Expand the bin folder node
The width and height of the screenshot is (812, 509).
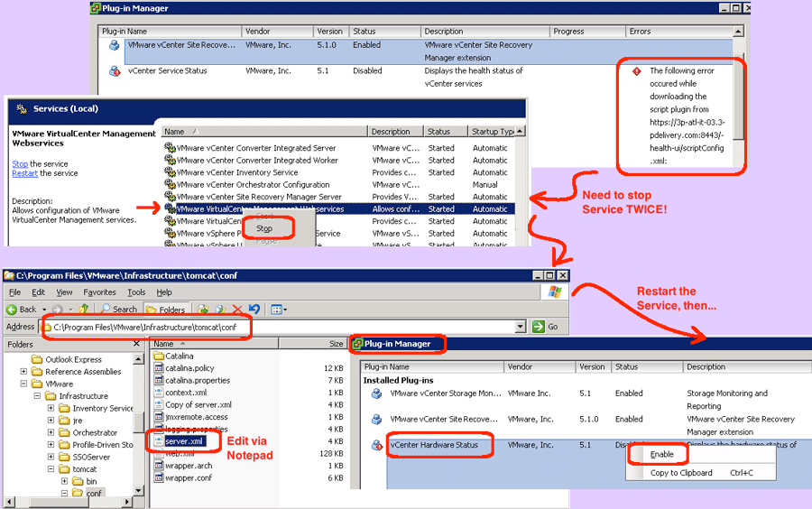pos(64,481)
